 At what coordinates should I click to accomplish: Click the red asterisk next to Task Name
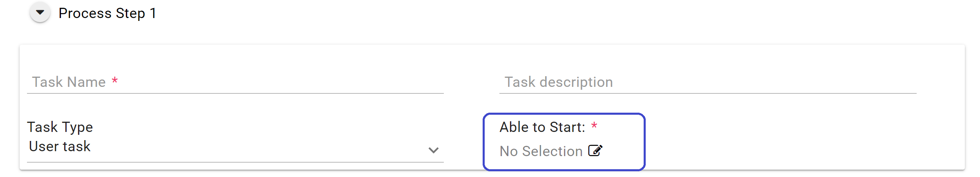point(115,81)
